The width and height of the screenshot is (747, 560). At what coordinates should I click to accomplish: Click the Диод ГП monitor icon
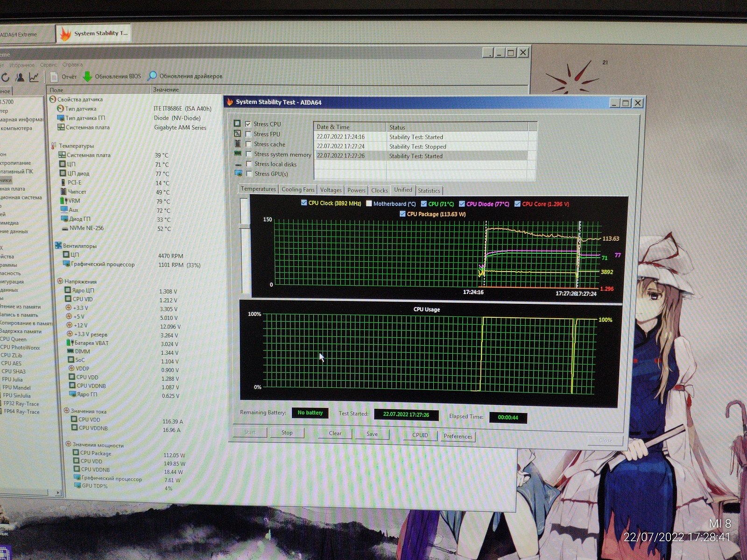pyautogui.click(x=64, y=219)
